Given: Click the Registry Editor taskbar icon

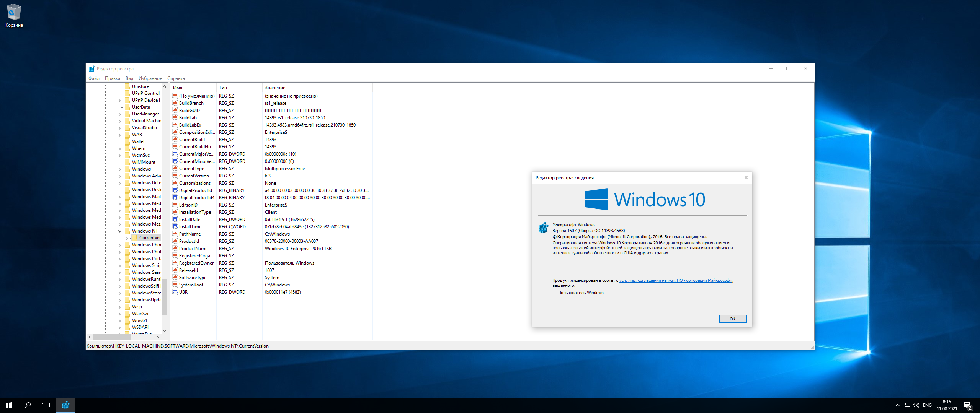Looking at the screenshot, I should pyautogui.click(x=65, y=405).
